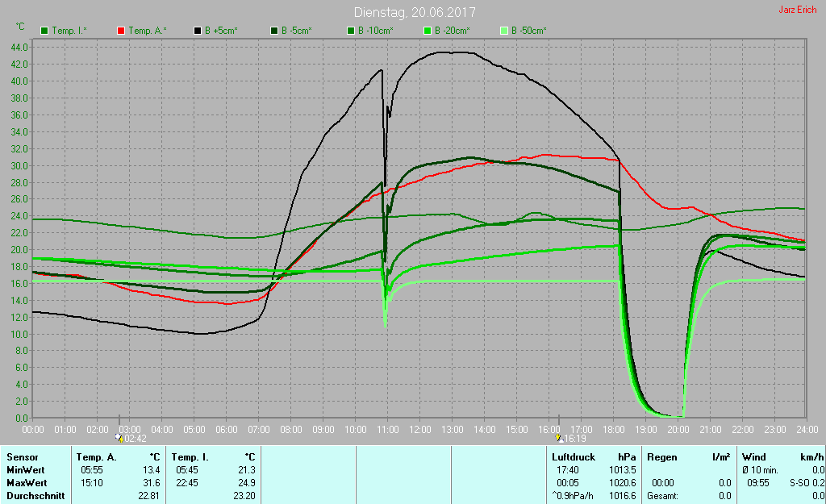Screen dimensions: 826x504
Task: Click the 'Wind' column header
Action: 754,457
